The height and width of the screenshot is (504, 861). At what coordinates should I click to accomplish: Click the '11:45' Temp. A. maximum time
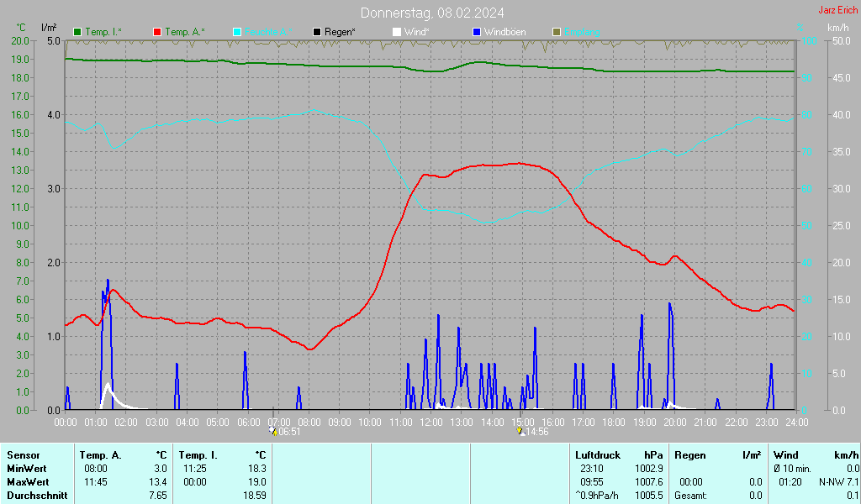tap(96, 482)
